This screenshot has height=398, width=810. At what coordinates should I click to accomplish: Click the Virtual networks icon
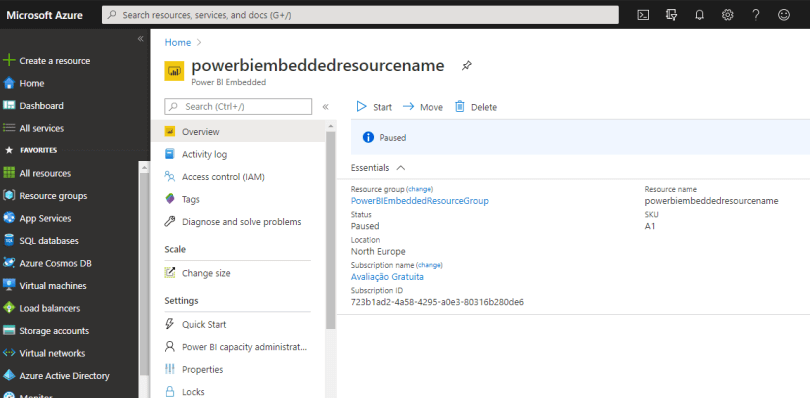click(x=9, y=353)
